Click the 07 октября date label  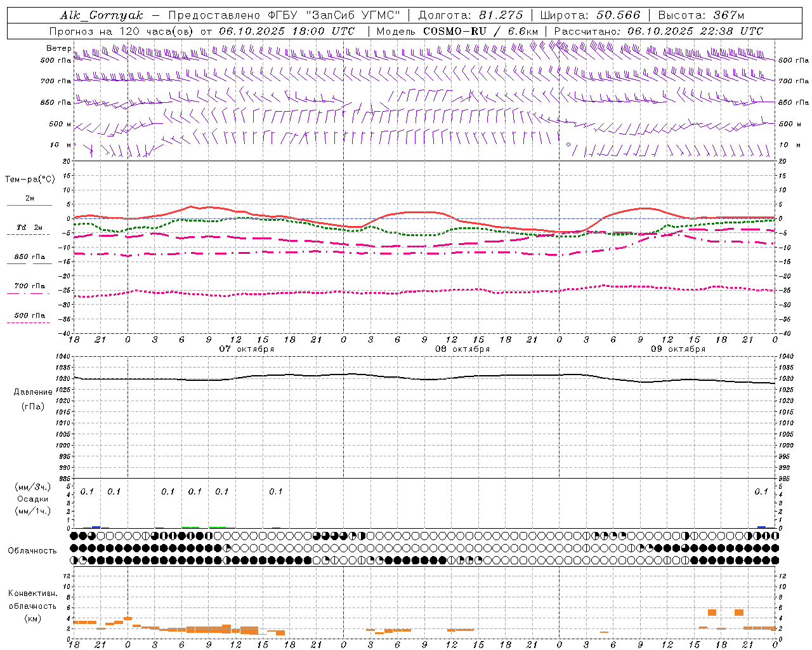[247, 349]
